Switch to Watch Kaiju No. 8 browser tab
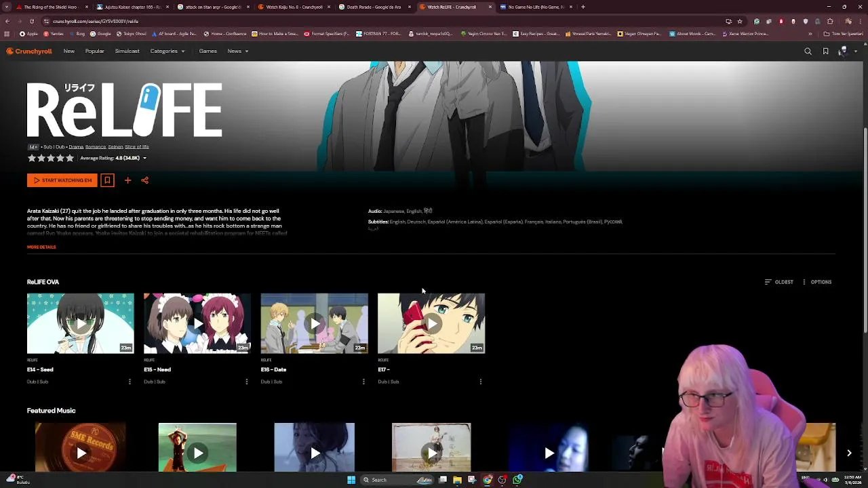The height and width of the screenshot is (488, 868). pos(294,7)
